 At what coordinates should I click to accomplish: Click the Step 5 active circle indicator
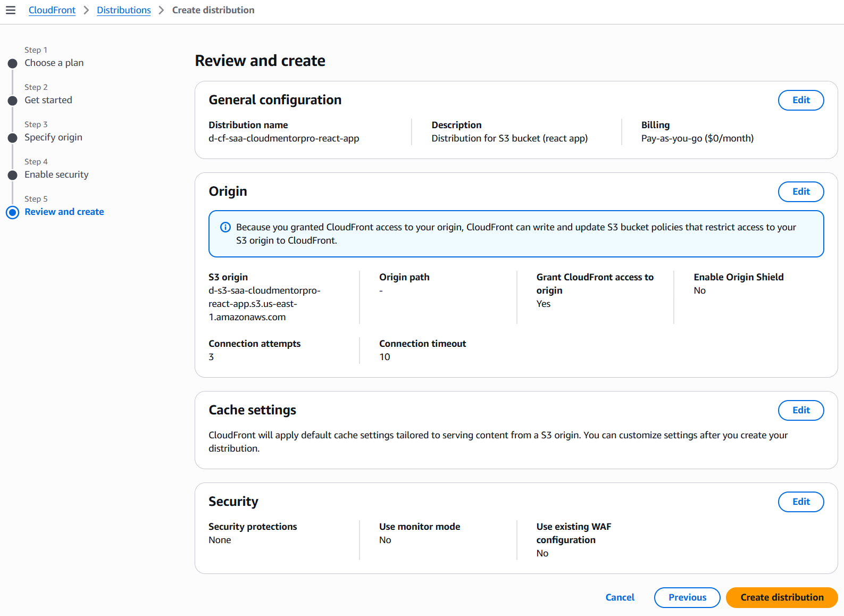13,213
